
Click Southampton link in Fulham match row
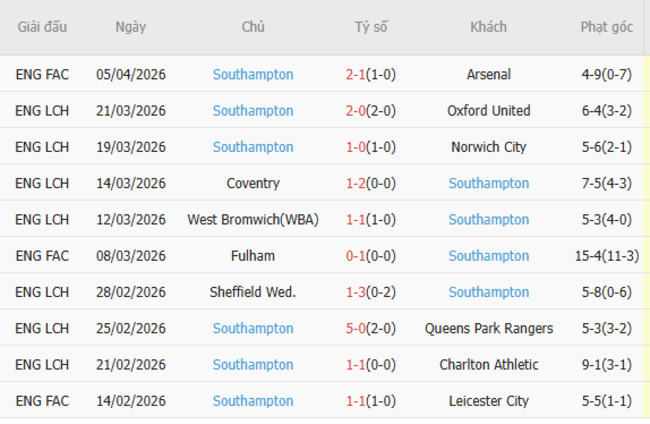pos(488,256)
